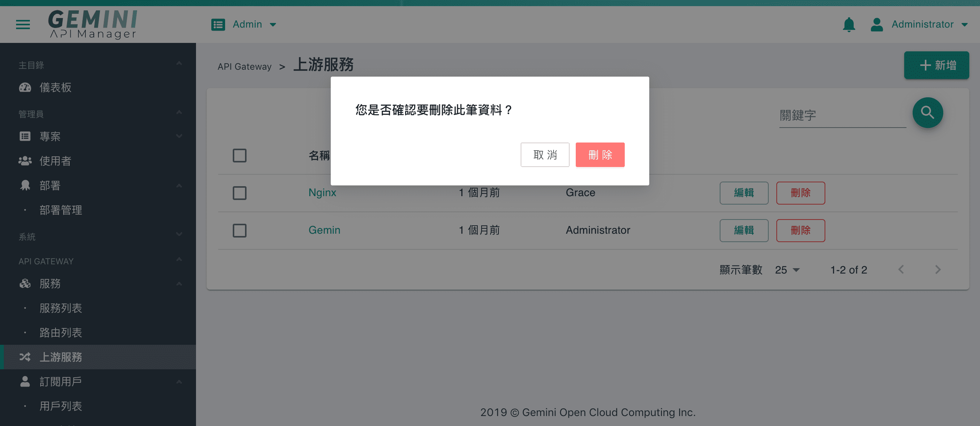Screen dimensions: 980x426
Task: Click the Administrator user avatar icon
Action: pos(877,25)
